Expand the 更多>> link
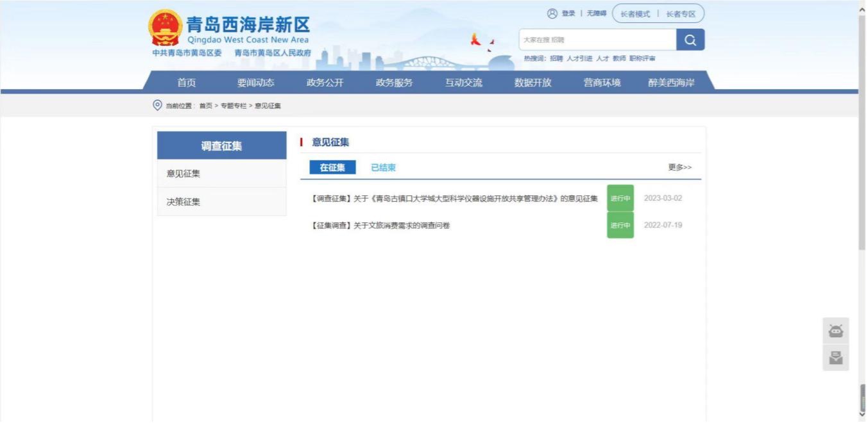 point(679,167)
